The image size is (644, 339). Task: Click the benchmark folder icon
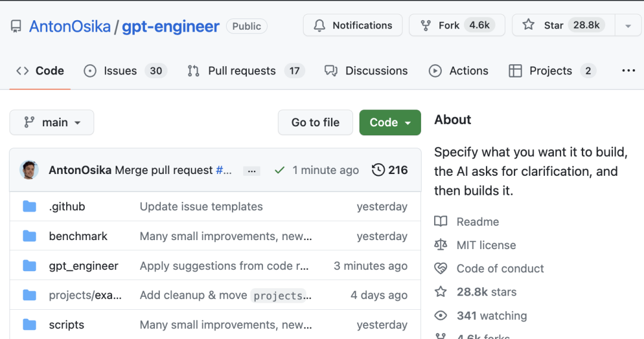coord(30,236)
